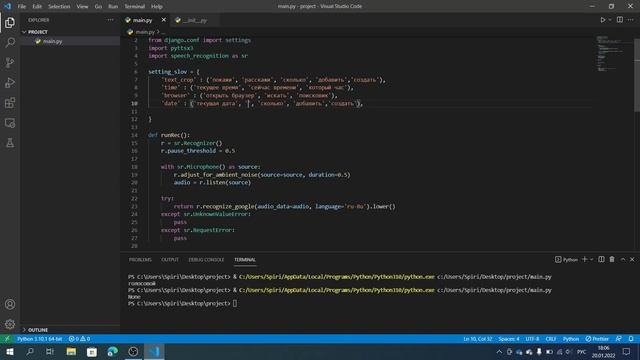The image size is (640, 360).
Task: Open the feedback icon in status bar
Action: (619, 339)
